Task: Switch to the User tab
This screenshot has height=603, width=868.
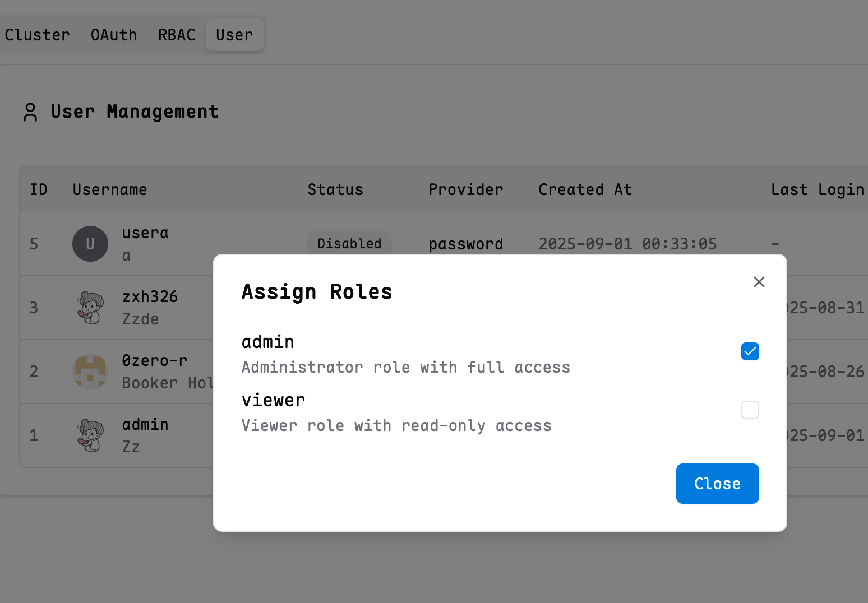Action: click(x=234, y=35)
